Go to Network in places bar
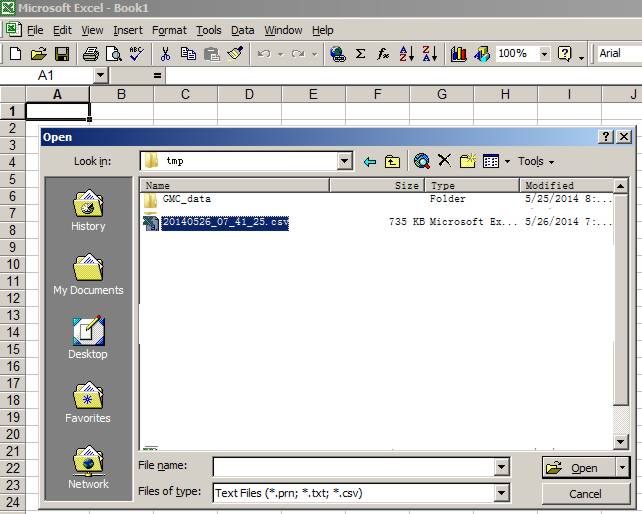The height and width of the screenshot is (514, 642). click(88, 467)
